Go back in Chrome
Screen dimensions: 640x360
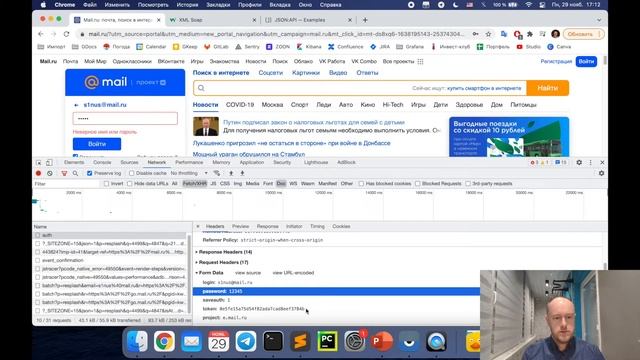(x=40, y=34)
